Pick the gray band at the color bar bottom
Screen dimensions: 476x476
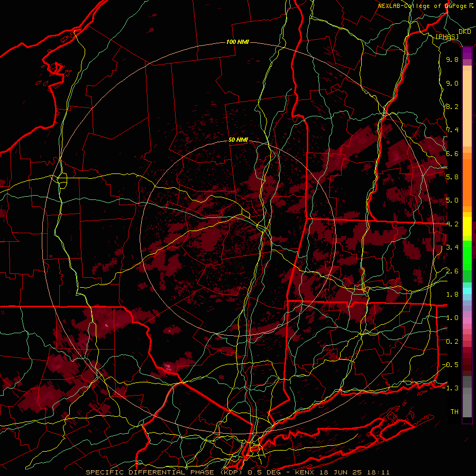point(467,397)
